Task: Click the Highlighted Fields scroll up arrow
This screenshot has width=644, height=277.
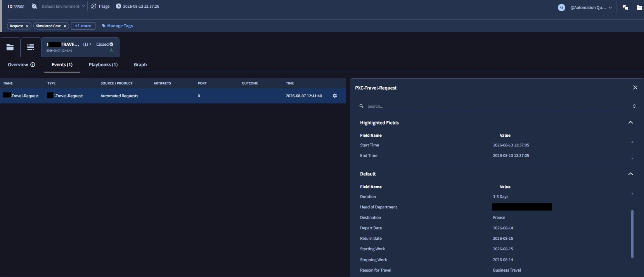Action: pos(632,142)
